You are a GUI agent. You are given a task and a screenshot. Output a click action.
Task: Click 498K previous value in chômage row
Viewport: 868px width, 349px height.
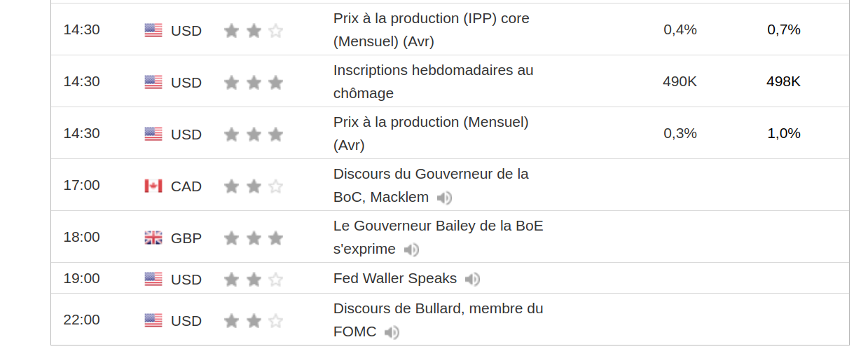click(783, 81)
